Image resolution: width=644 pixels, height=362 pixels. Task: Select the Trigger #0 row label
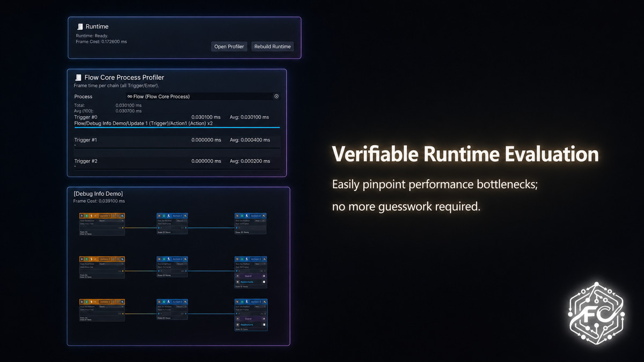[85, 117]
